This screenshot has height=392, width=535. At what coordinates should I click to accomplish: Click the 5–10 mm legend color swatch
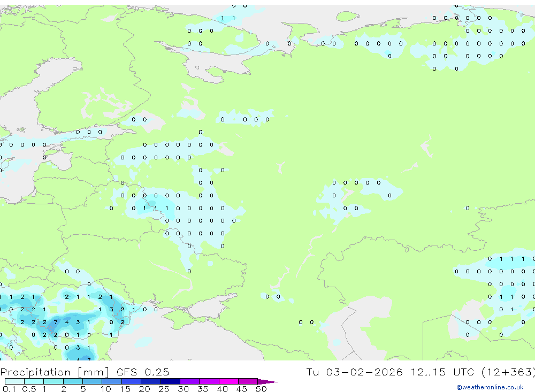pos(93,381)
